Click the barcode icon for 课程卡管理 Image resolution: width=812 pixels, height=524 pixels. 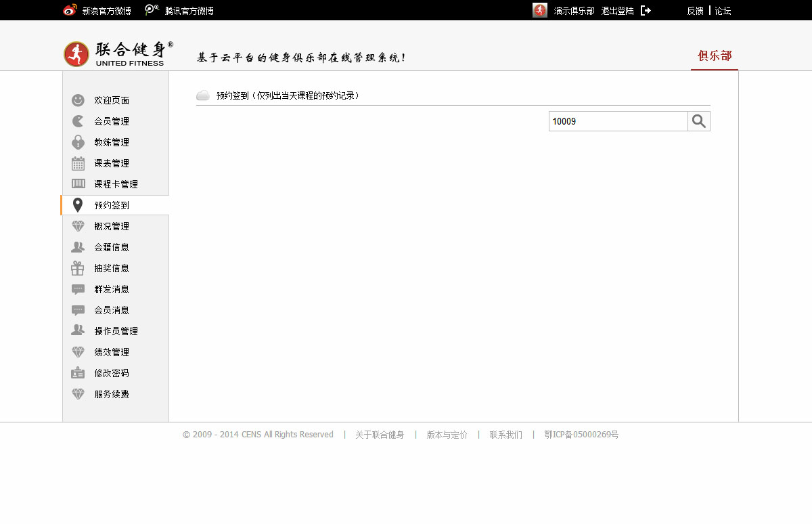78,184
